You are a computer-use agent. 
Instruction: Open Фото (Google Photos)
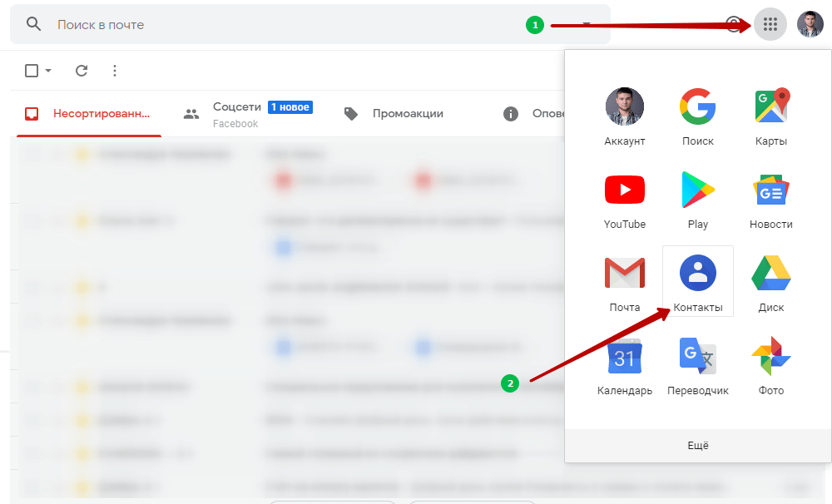[x=771, y=366]
